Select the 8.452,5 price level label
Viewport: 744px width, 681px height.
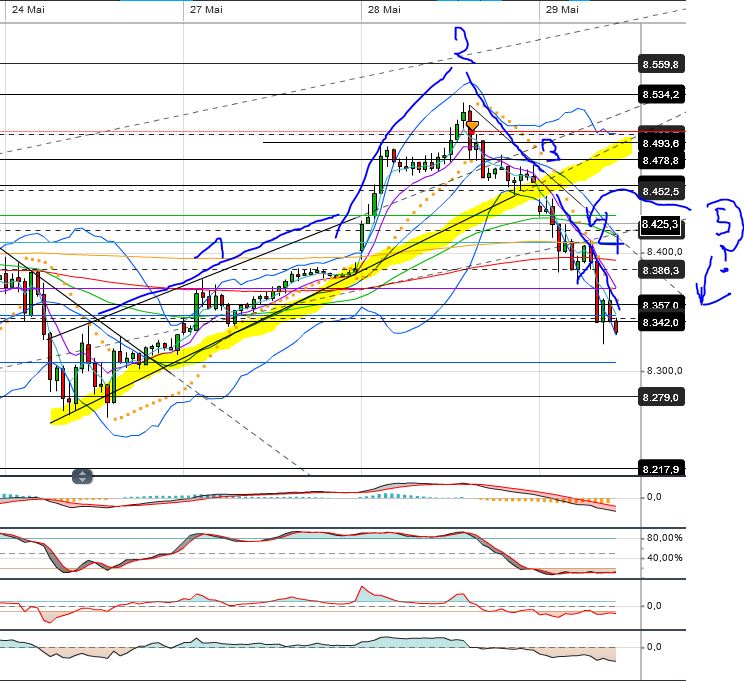pyautogui.click(x=661, y=191)
